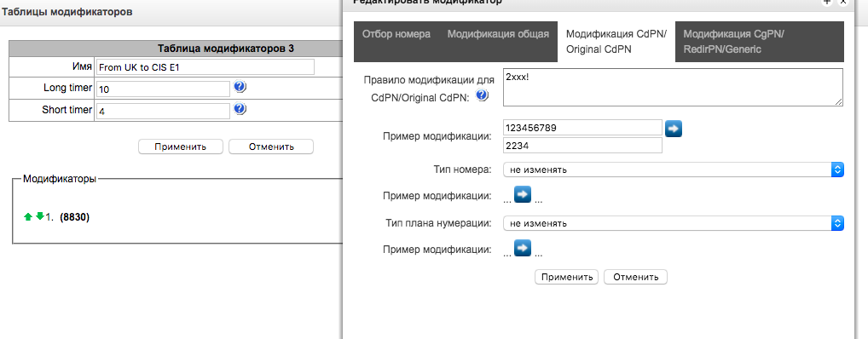868x339 pixels.
Task: Click example input with 123456789
Action: [582, 128]
